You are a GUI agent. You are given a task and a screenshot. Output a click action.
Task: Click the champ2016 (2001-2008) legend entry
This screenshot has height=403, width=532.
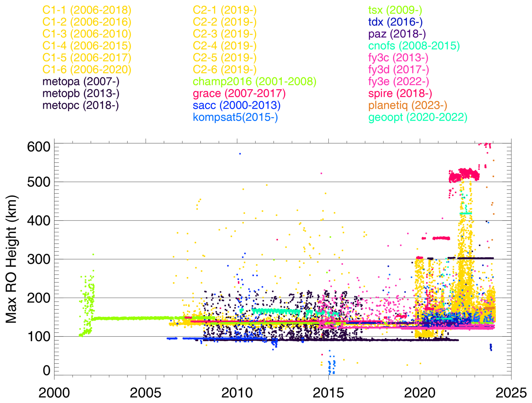(x=254, y=82)
